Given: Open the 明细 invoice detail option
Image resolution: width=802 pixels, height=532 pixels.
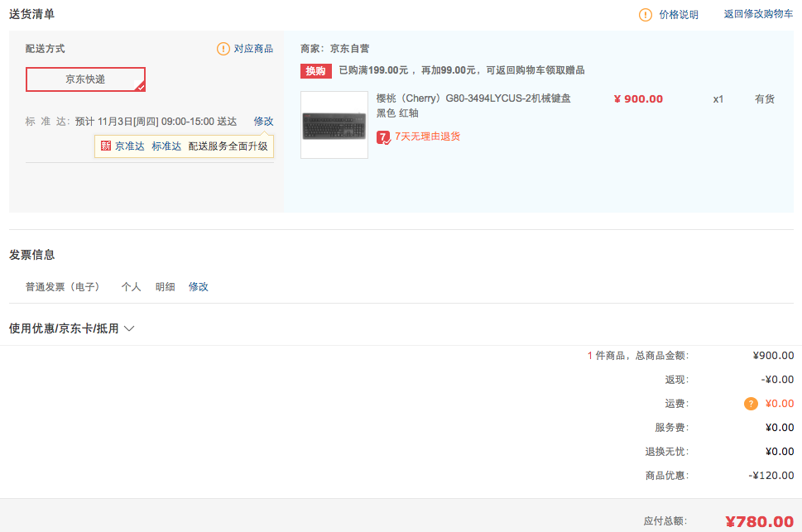Looking at the screenshot, I should (163, 286).
